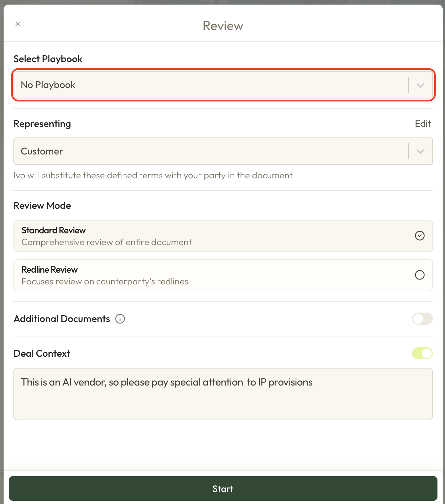The height and width of the screenshot is (504, 445).
Task: Choose the Redline Review mode title
Action: pyautogui.click(x=50, y=270)
